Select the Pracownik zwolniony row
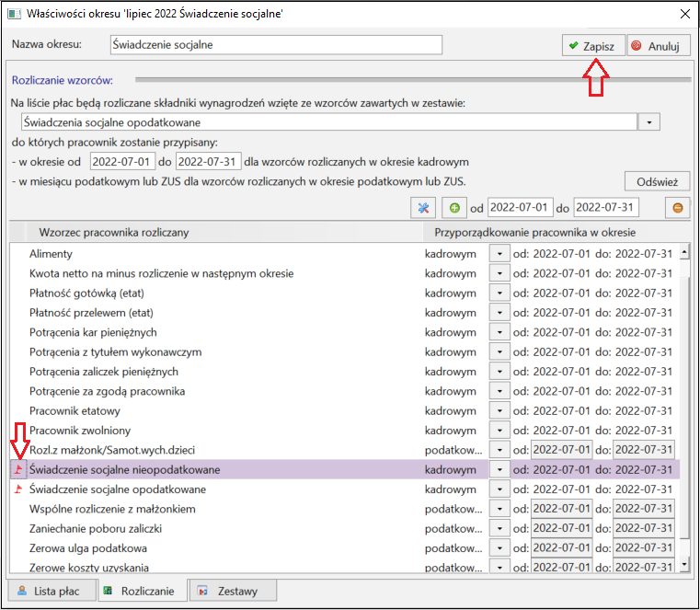Image resolution: width=700 pixels, height=610 pixels. [345, 431]
